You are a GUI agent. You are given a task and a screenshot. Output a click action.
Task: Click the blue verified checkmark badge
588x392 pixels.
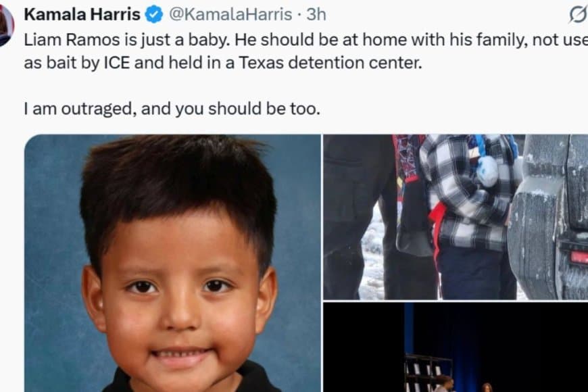[x=153, y=15]
